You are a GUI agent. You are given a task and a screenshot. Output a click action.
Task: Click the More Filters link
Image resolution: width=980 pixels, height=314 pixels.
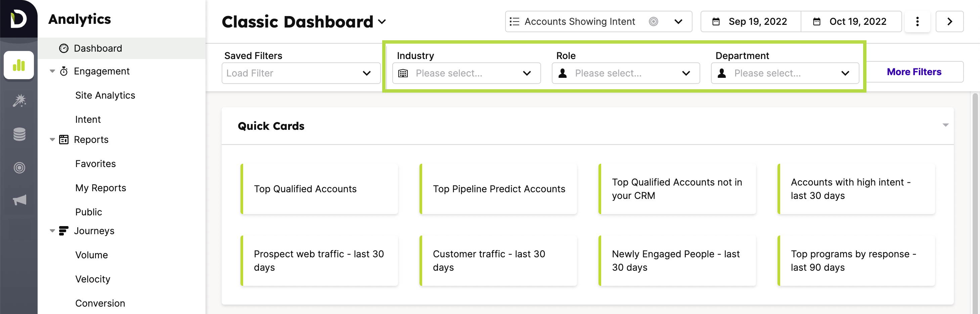point(914,72)
